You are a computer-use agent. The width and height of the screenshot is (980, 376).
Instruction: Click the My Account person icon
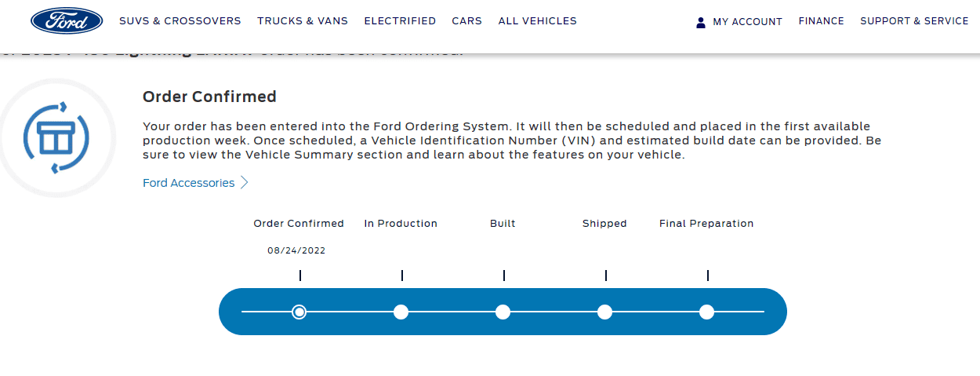coord(701,22)
